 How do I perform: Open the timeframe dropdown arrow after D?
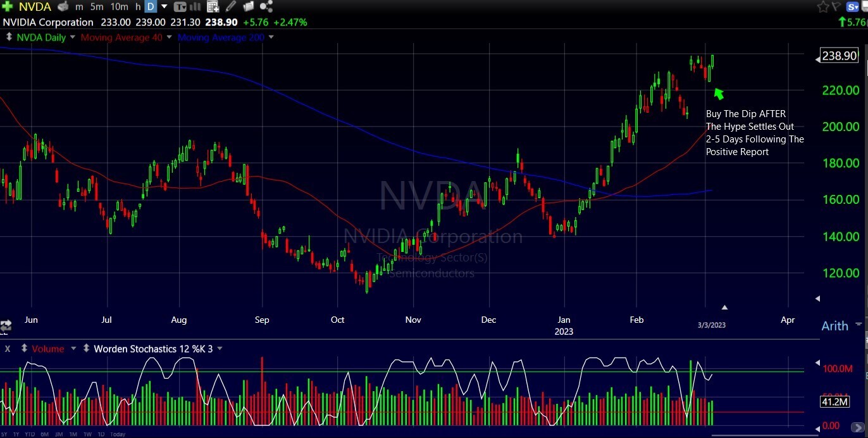tap(164, 7)
